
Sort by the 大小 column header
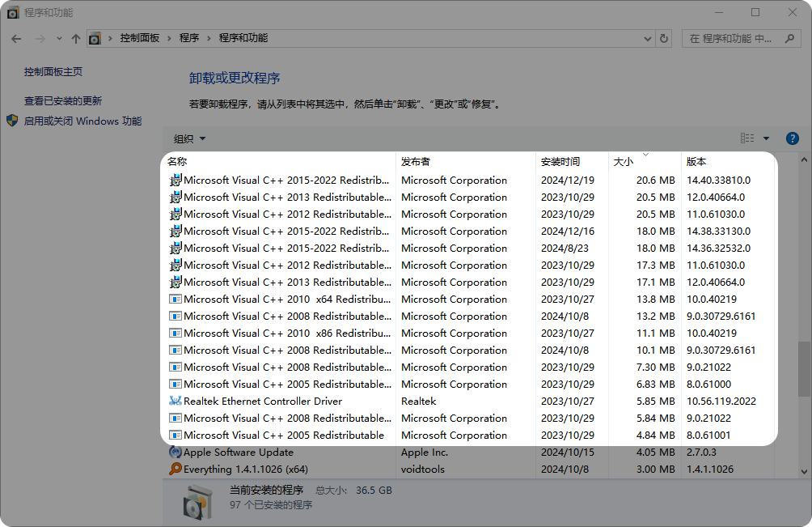[x=624, y=162]
